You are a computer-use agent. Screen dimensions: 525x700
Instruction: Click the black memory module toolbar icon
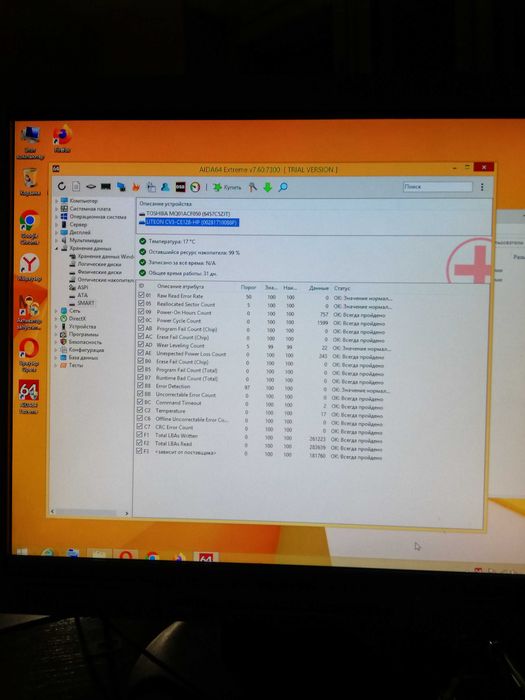point(106,186)
